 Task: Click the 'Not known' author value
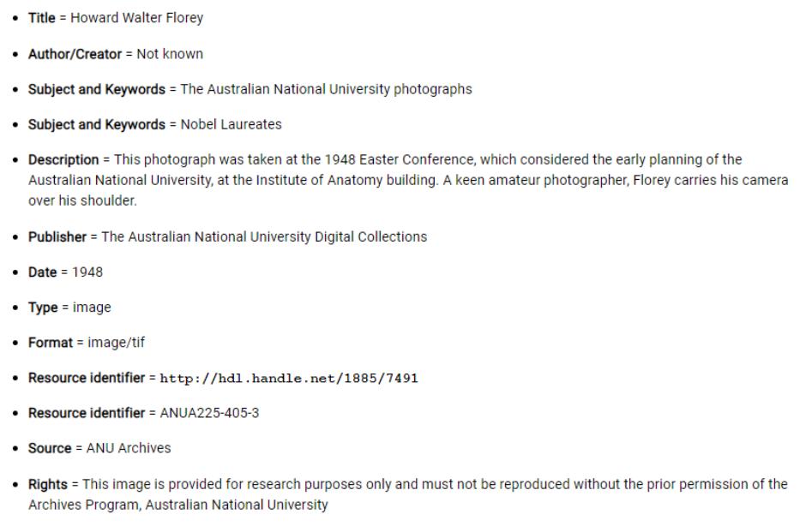tap(170, 54)
